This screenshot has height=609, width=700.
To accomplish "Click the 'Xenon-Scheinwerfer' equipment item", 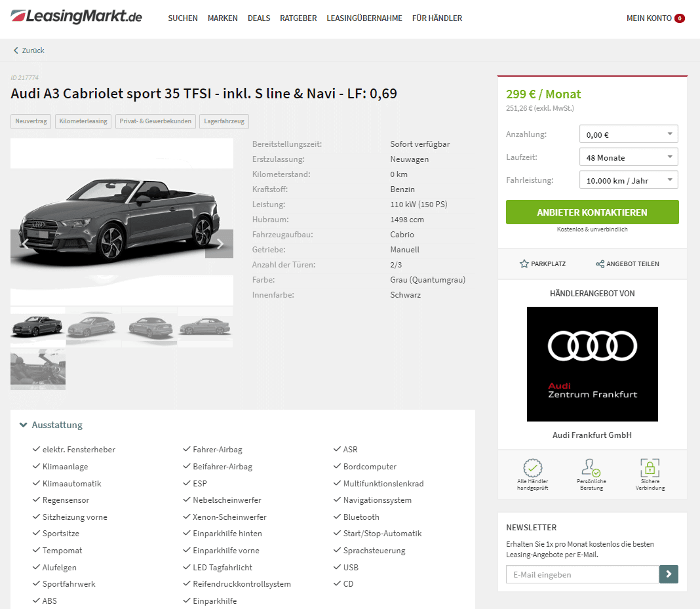I will 229,517.
